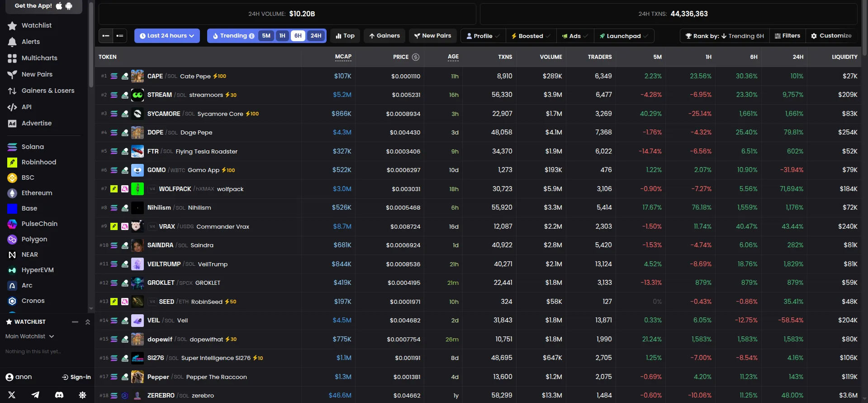Select the Ethereum chain icon
The width and height of the screenshot is (868, 403).
(x=12, y=193)
